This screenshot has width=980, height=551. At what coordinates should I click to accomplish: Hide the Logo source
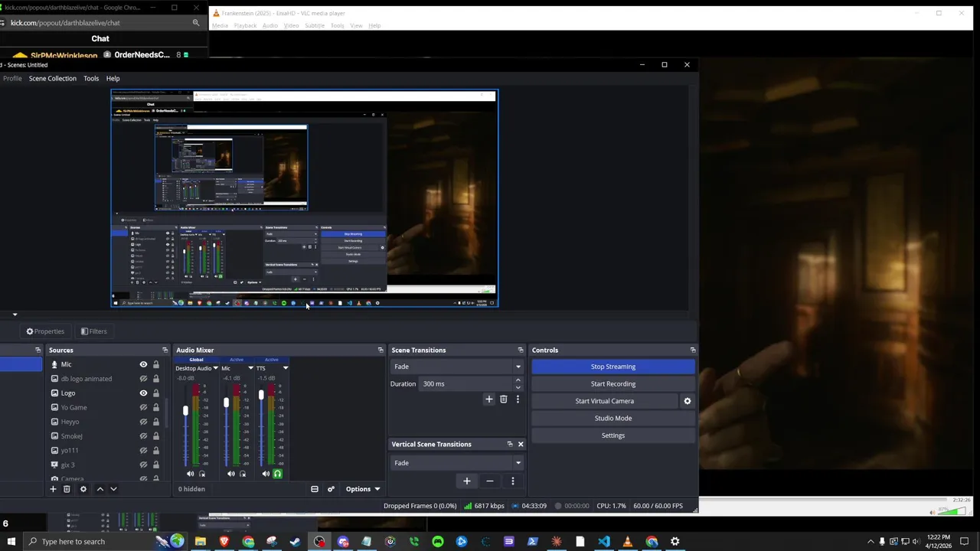(143, 393)
